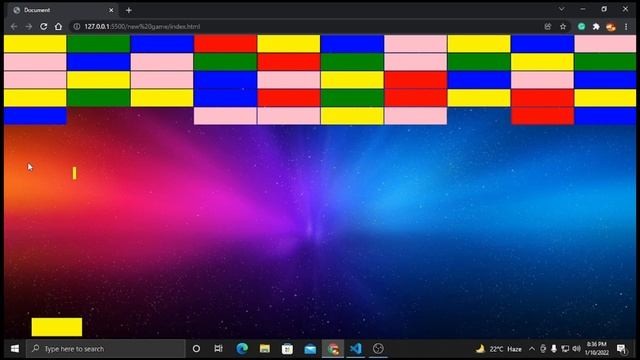Viewport: 640px width, 360px height.
Task: Close the Document tab
Action: click(x=111, y=10)
